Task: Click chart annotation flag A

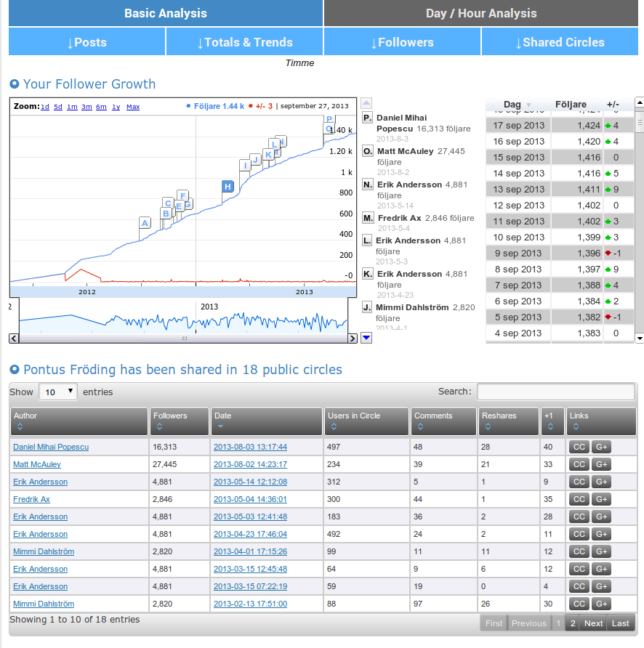Action: [145, 223]
